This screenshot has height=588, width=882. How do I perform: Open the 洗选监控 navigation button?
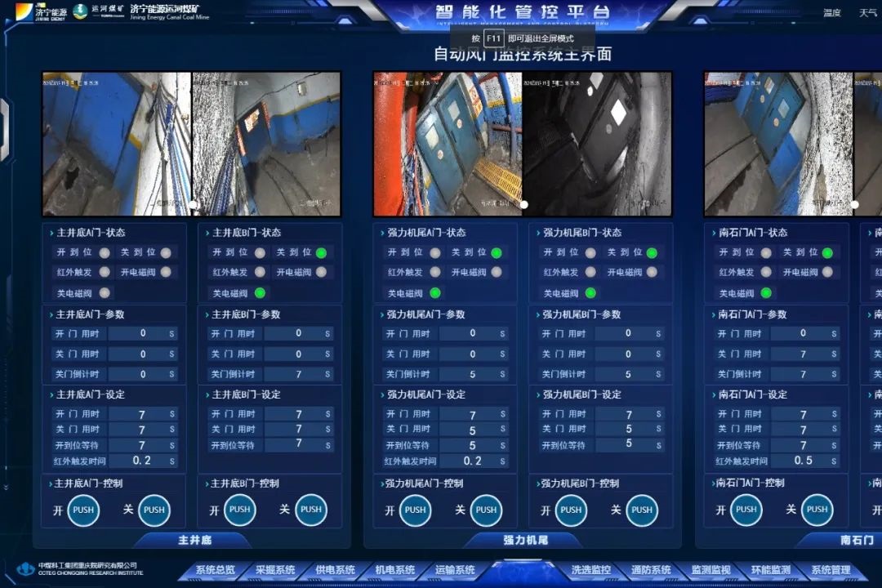pos(590,570)
